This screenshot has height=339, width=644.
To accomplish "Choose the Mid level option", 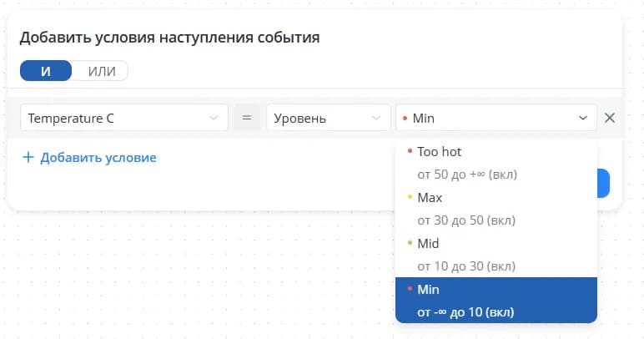I will [496, 255].
